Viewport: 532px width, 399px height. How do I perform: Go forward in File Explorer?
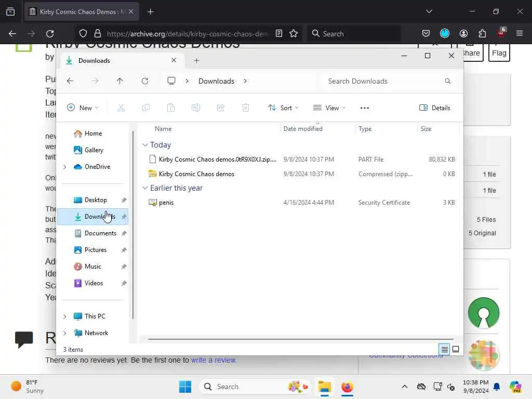[x=95, y=81]
